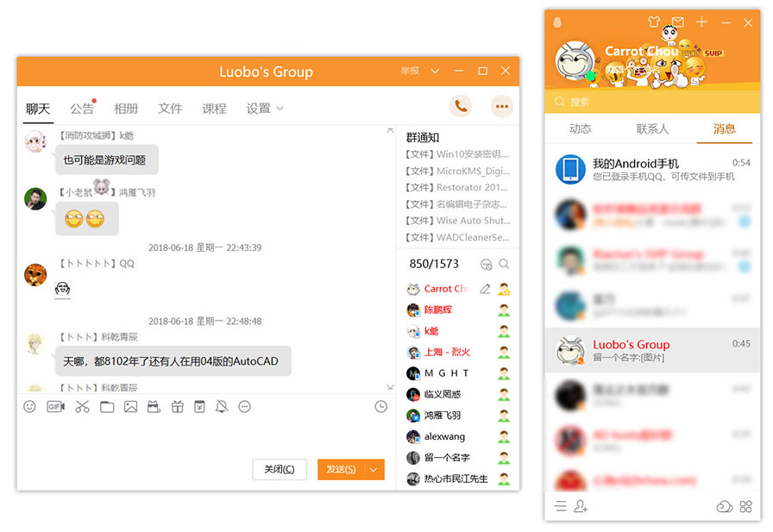This screenshot has height=532, width=773.
Task: Switch to 联系人 tab in QQ panel
Action: coord(652,129)
